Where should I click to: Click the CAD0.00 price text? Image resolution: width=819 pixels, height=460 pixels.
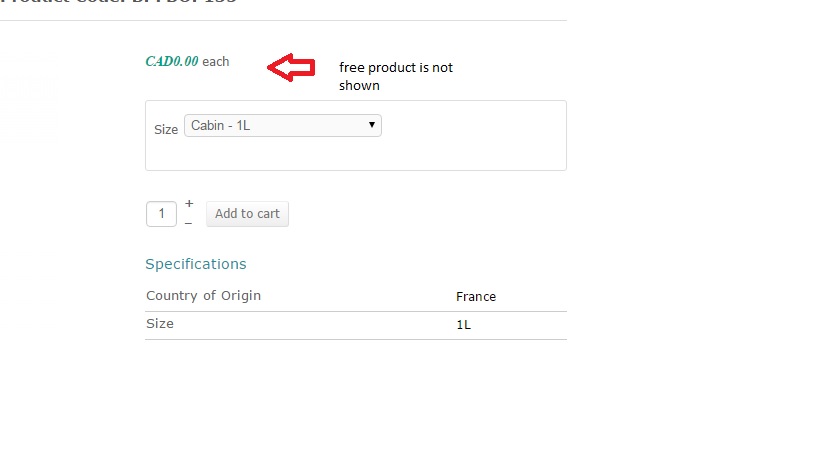172,61
